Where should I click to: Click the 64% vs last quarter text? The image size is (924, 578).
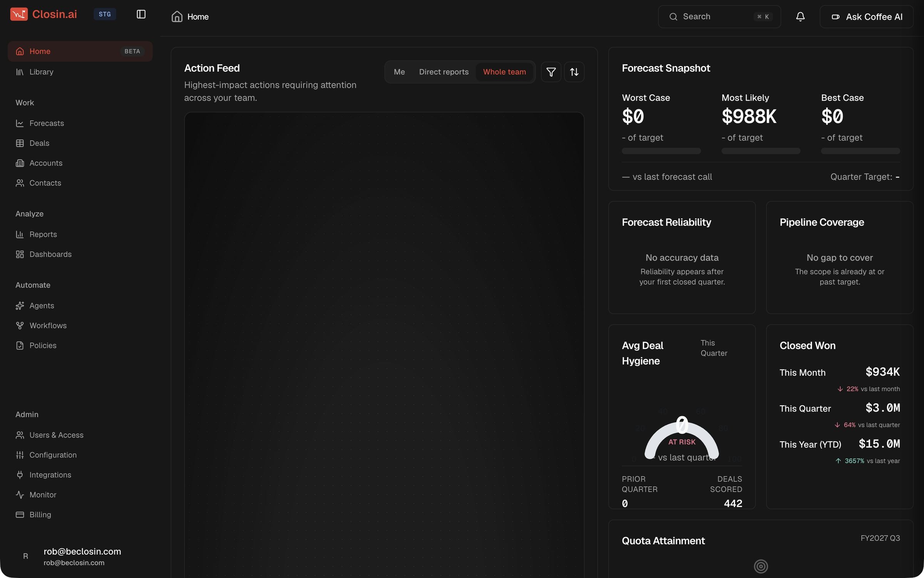(x=867, y=425)
